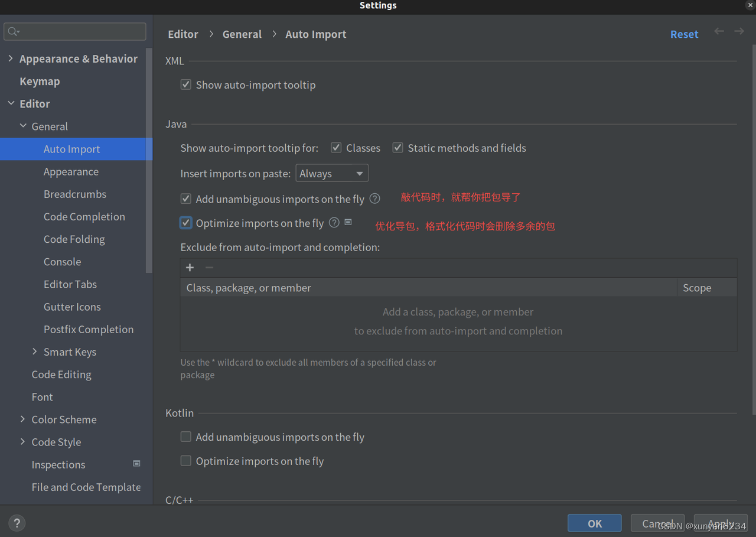This screenshot has width=756, height=537.
Task: Click the back arrow next to Reset
Action: 719,31
